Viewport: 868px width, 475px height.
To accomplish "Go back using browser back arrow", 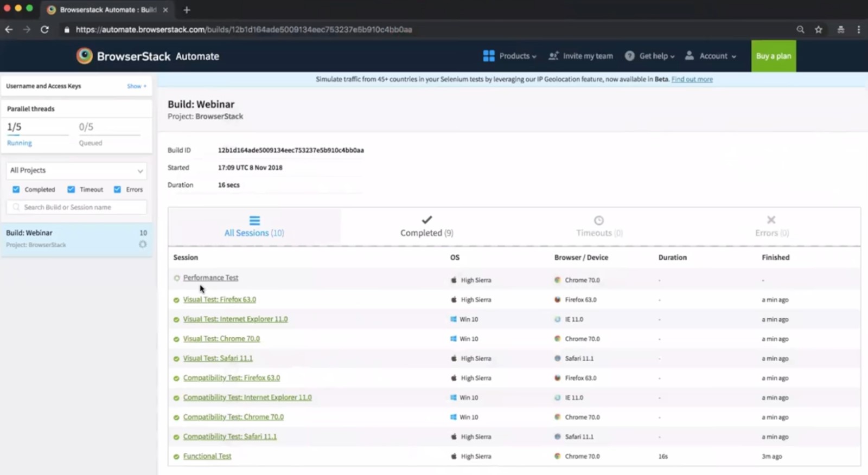I will click(x=9, y=29).
